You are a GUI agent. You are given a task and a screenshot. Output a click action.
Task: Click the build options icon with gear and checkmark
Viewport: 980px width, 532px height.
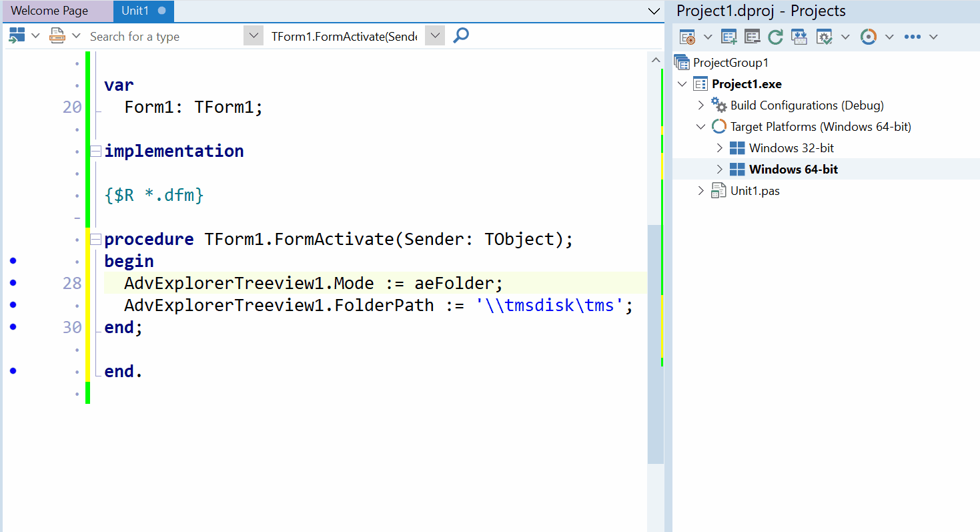[824, 36]
